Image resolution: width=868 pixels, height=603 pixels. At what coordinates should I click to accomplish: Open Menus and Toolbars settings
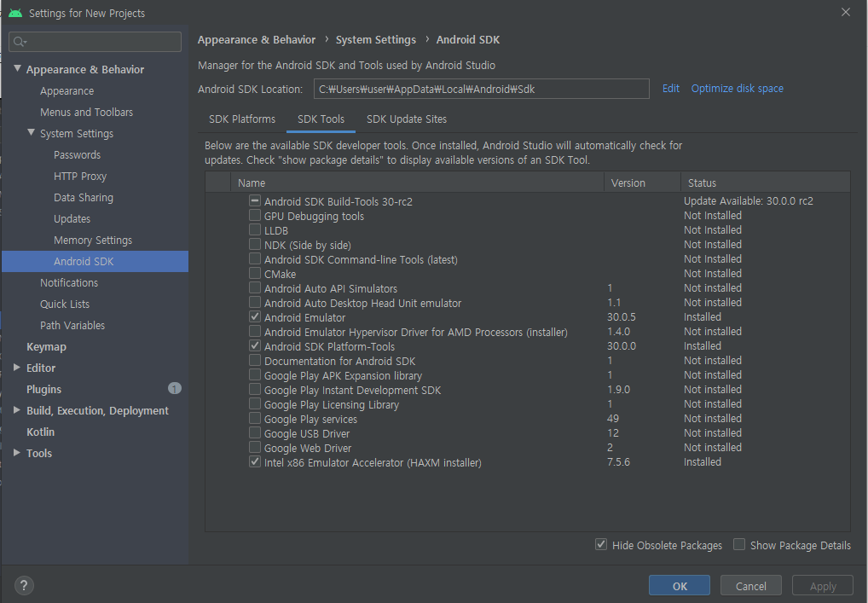point(86,112)
